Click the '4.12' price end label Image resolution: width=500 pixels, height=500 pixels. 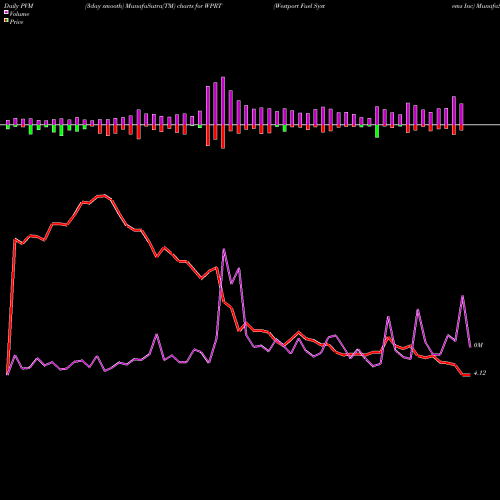[480, 373]
